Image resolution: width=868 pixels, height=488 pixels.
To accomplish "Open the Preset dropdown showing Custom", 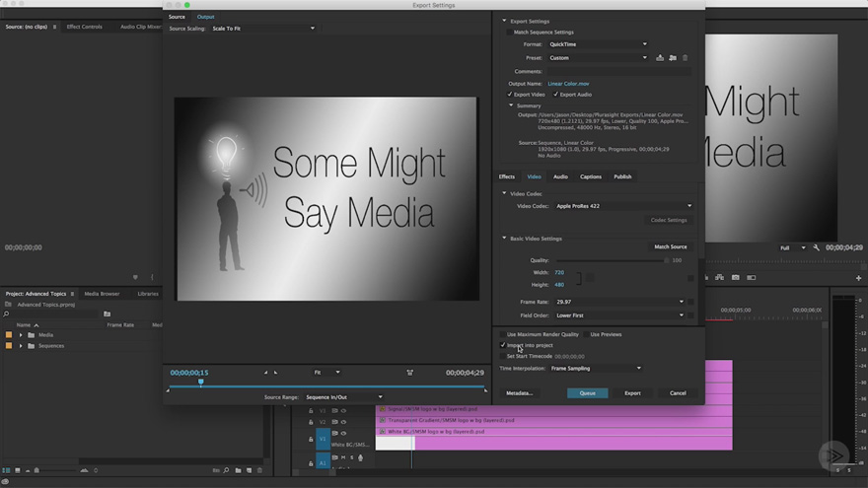I will pos(598,57).
